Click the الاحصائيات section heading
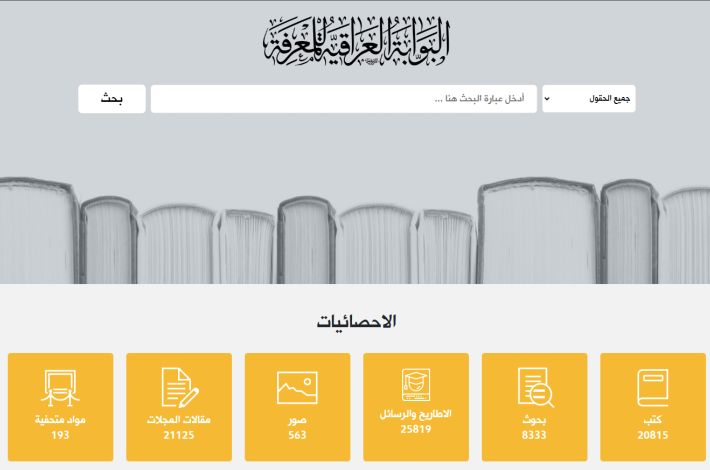This screenshot has width=710, height=470. pyautogui.click(x=355, y=321)
